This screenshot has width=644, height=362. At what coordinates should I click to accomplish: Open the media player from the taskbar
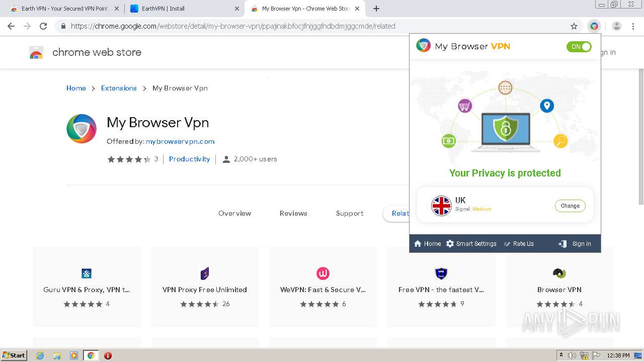[74, 355]
